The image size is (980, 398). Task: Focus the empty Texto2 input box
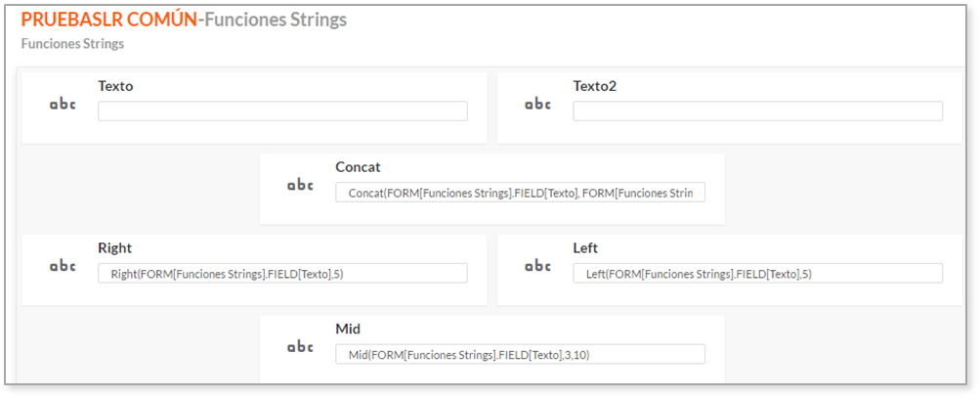[757, 111]
